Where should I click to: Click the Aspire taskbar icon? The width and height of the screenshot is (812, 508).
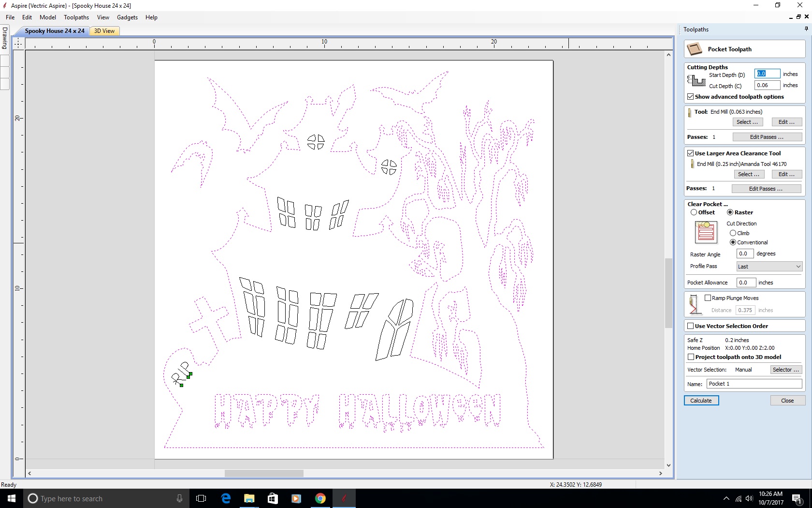[x=344, y=498]
